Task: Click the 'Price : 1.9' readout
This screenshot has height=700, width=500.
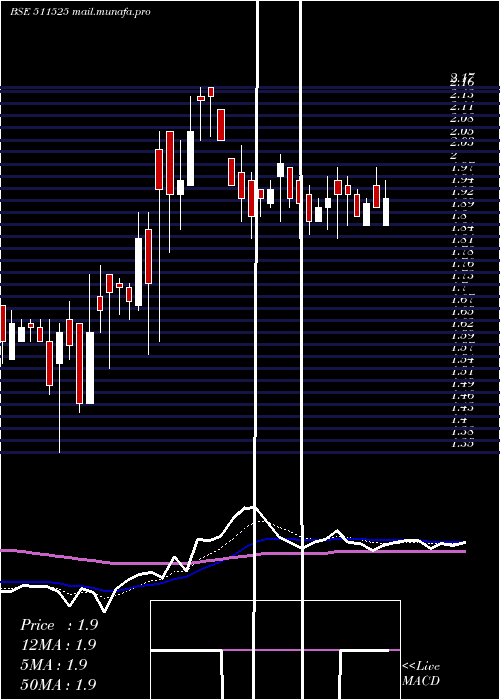Action: 59,625
